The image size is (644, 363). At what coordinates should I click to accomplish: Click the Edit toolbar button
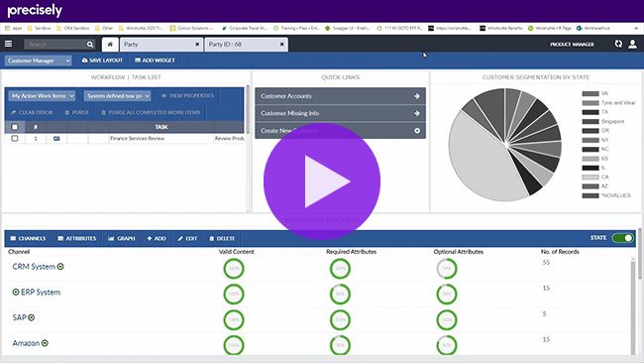click(187, 238)
